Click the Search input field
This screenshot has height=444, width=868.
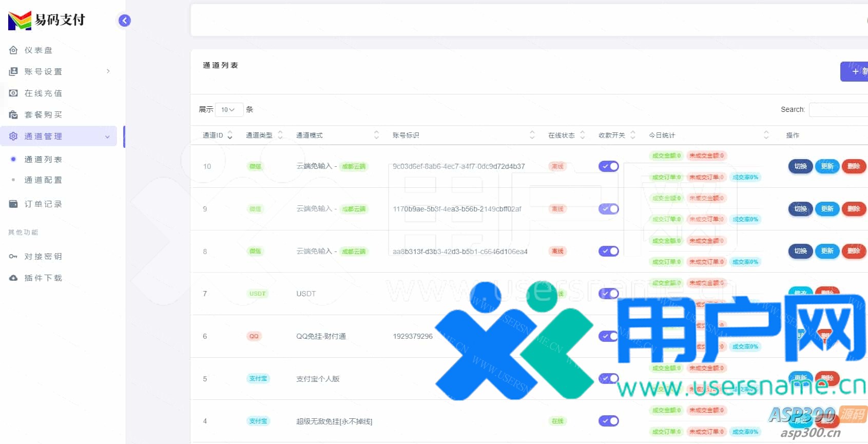pos(838,109)
